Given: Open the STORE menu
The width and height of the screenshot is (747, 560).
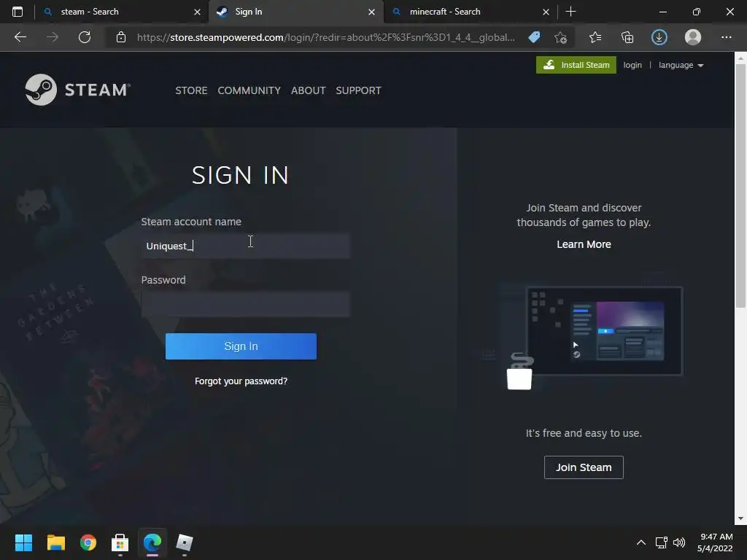Looking at the screenshot, I should pyautogui.click(x=191, y=90).
